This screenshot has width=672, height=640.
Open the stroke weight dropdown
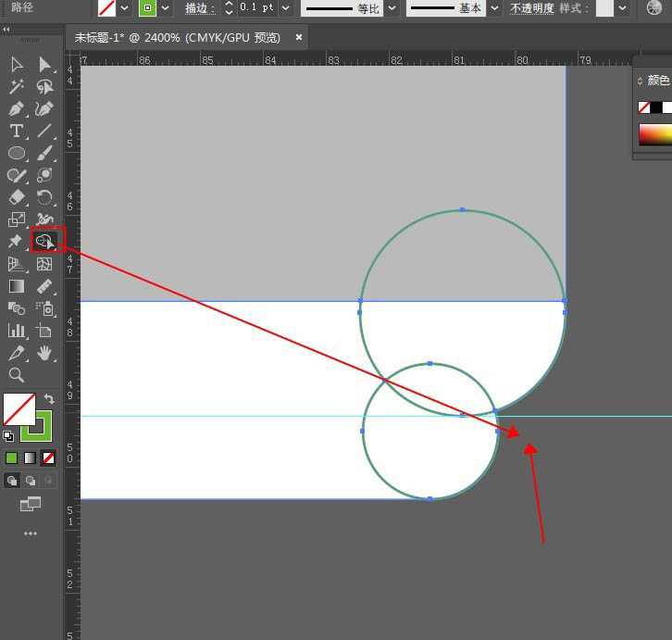point(285,8)
